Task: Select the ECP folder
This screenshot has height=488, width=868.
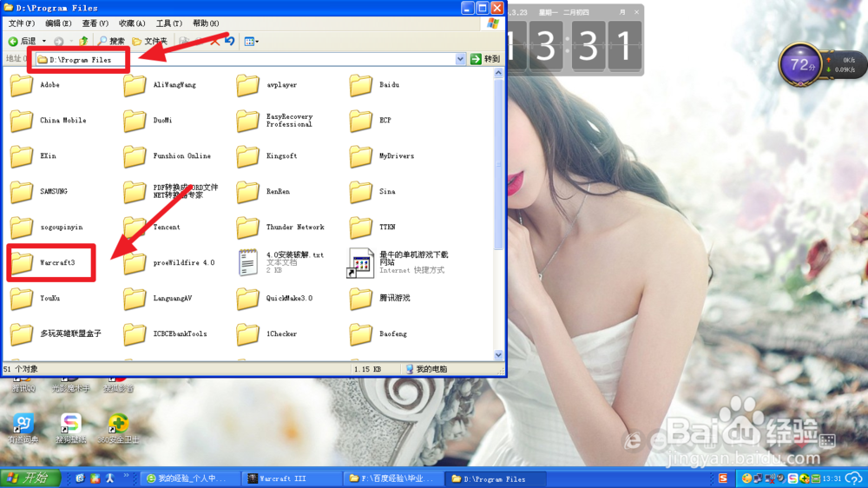Action: click(x=371, y=120)
